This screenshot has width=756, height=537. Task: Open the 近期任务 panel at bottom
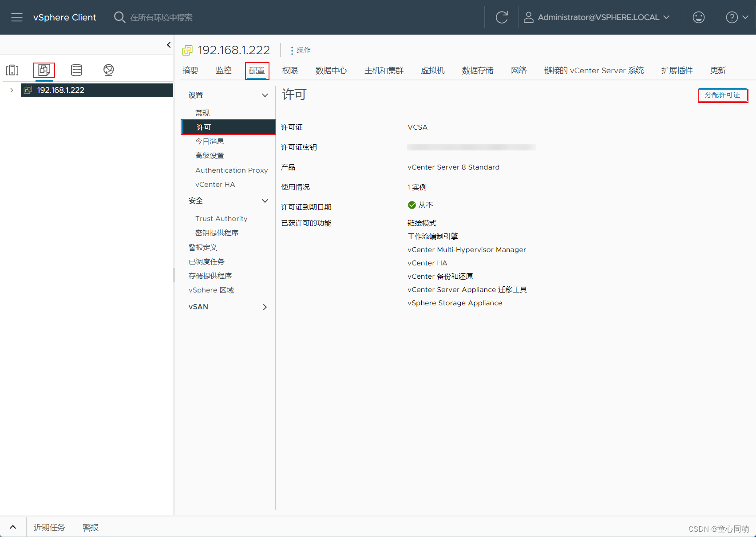(49, 527)
